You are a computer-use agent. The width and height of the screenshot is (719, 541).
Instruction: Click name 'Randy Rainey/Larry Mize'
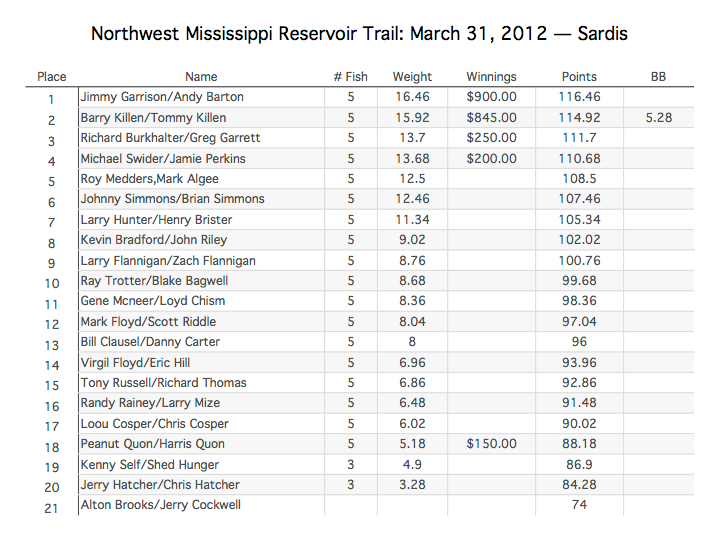point(150,403)
